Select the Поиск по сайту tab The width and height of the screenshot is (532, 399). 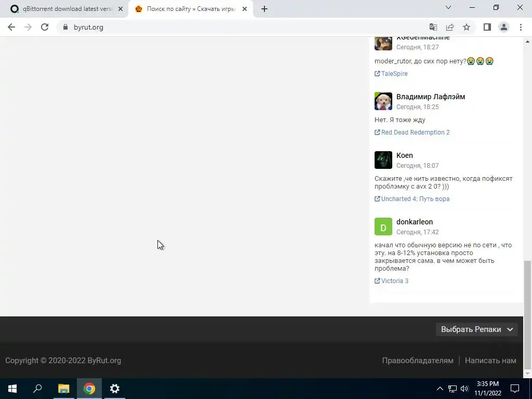(x=191, y=9)
